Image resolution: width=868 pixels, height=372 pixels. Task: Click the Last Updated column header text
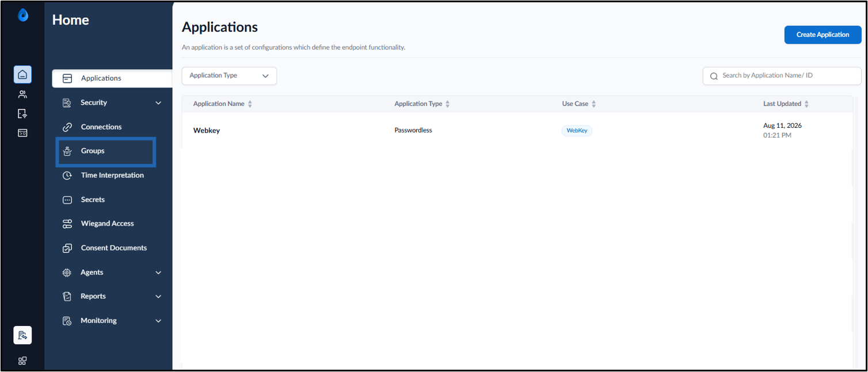pyautogui.click(x=782, y=104)
